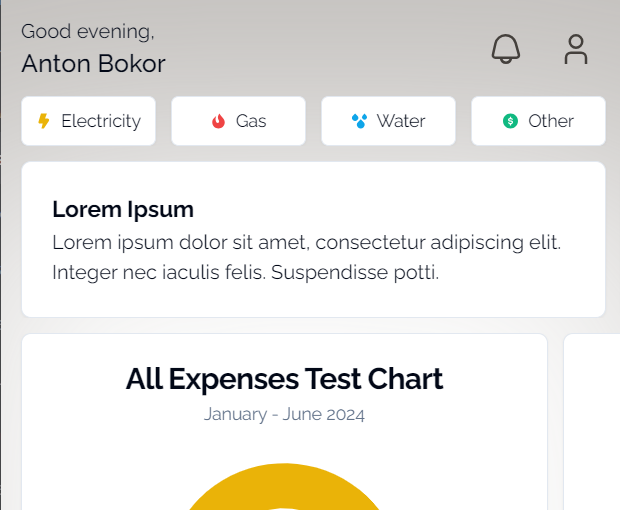Click the January - June 2024 subtitle

tap(284, 414)
